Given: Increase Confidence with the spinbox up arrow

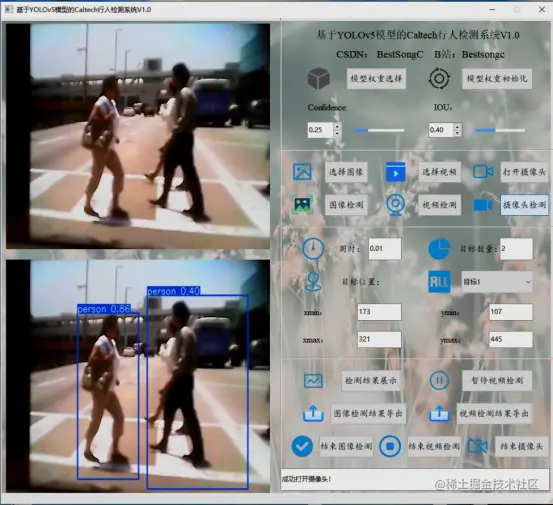Looking at the screenshot, I should [337, 126].
